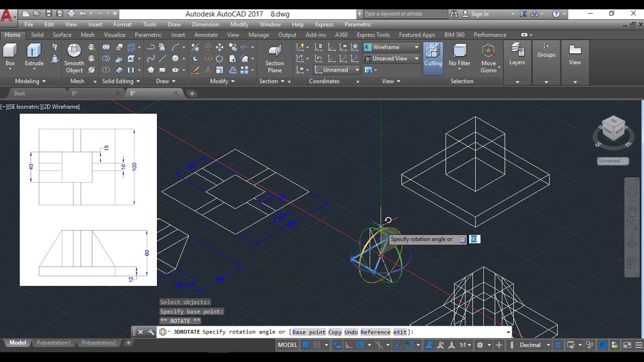Toggle Isolate Objects icon in status bar

(x=590, y=345)
